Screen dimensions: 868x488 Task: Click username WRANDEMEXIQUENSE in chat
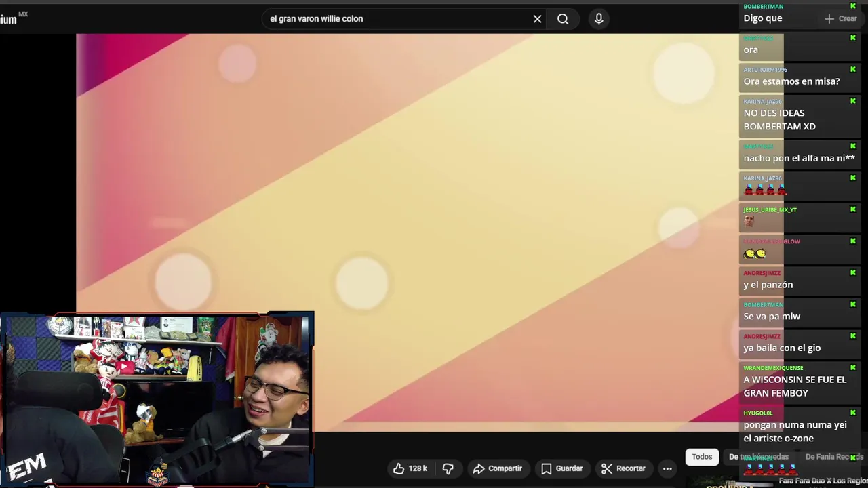[x=773, y=368]
